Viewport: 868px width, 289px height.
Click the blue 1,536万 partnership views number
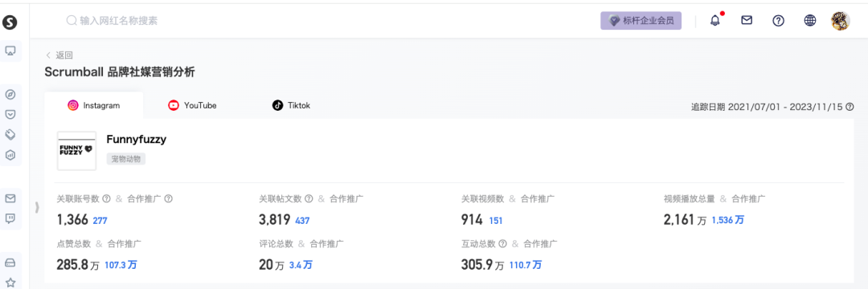[x=728, y=221]
